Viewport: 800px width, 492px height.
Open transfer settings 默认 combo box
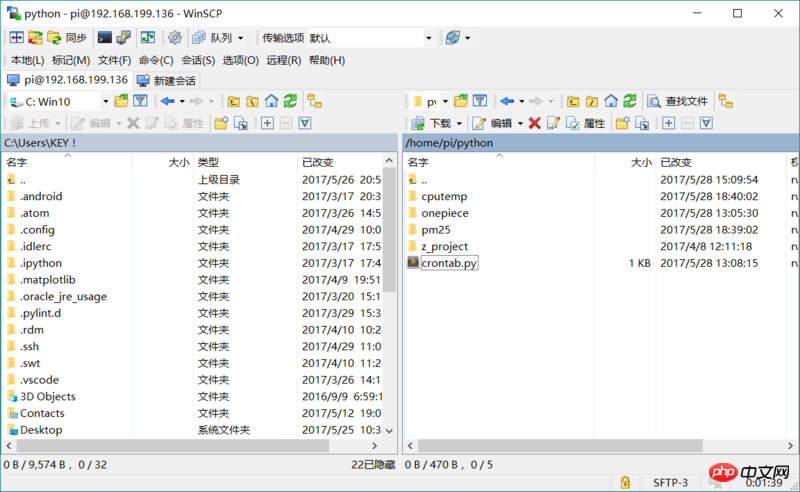tap(371, 38)
